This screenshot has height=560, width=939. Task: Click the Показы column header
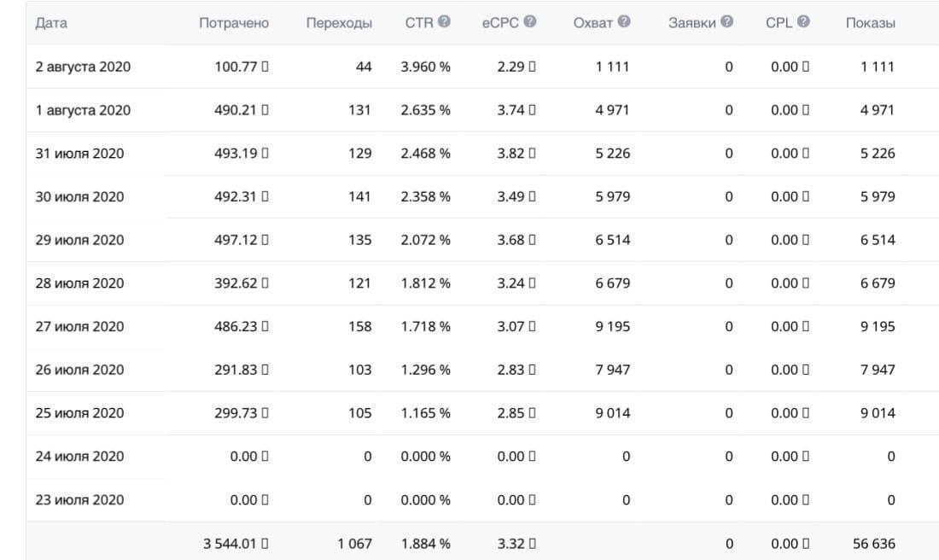pos(870,23)
